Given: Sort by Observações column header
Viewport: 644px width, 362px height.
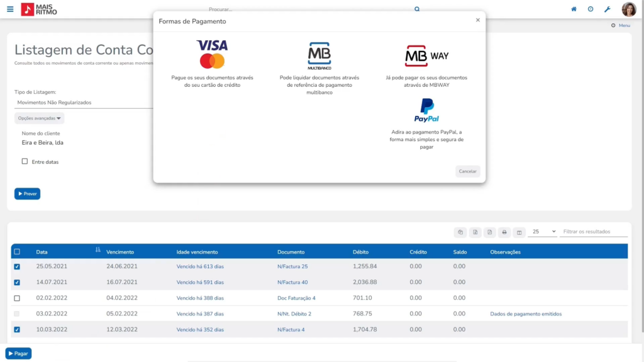Looking at the screenshot, I should pos(505,252).
